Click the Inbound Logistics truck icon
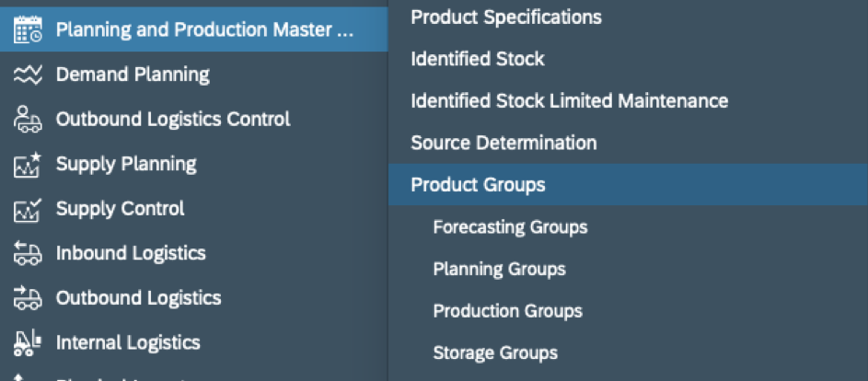The image size is (868, 381). pos(28,254)
